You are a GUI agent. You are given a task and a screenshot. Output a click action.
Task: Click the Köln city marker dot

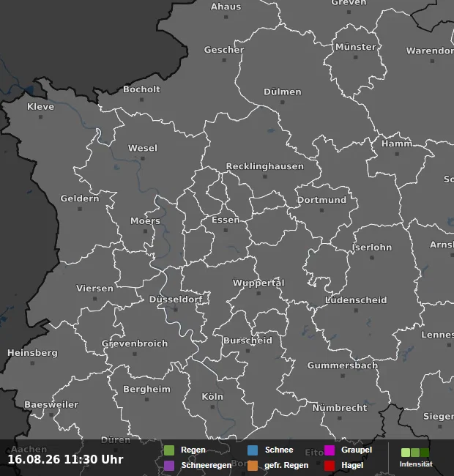coord(212,407)
